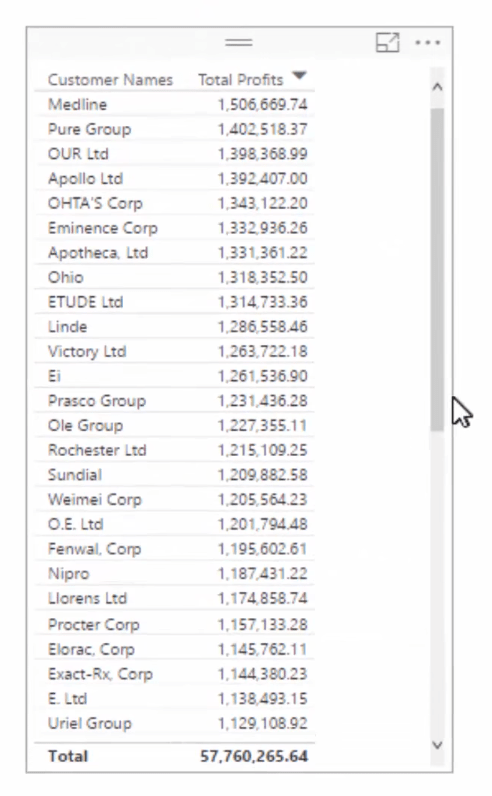The height and width of the screenshot is (796, 492).
Task: Click Prasco Group profit value 1,231,436.28
Action: (263, 401)
